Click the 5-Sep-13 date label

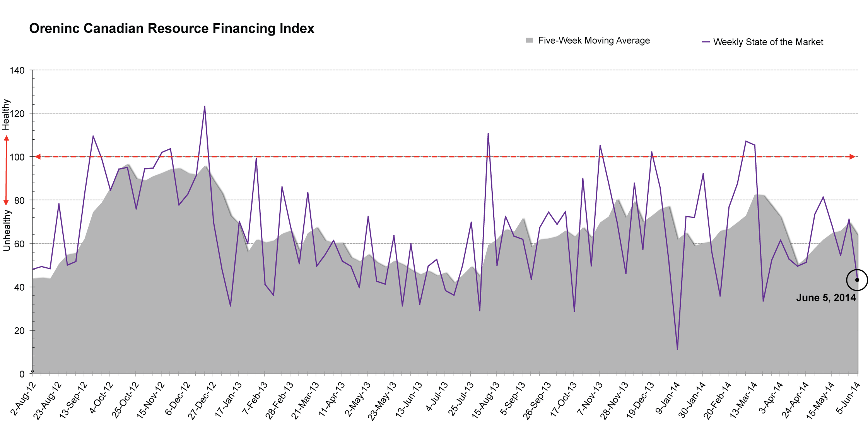513,398
